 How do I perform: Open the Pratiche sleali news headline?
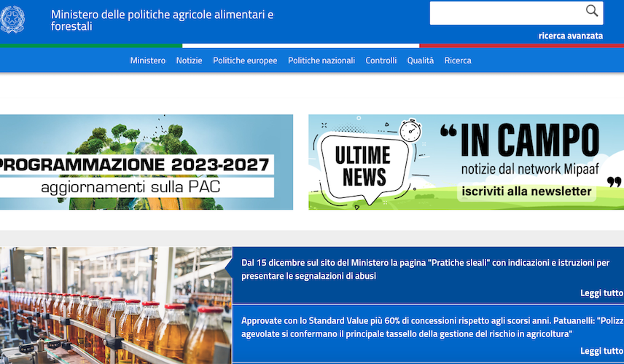(x=425, y=269)
